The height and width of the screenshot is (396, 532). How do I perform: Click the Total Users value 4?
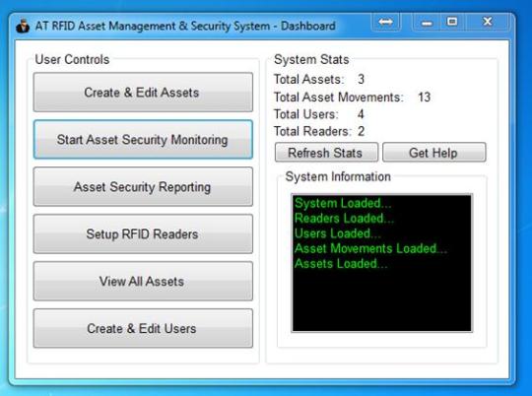[x=361, y=114]
